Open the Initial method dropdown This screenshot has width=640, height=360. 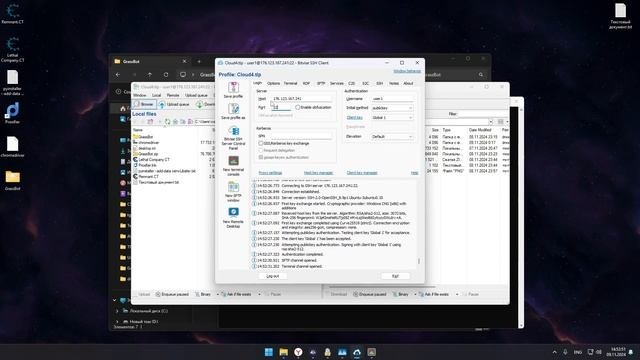point(392,108)
